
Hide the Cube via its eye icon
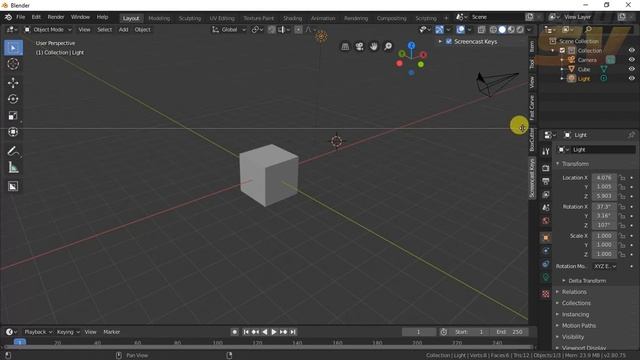point(631,69)
